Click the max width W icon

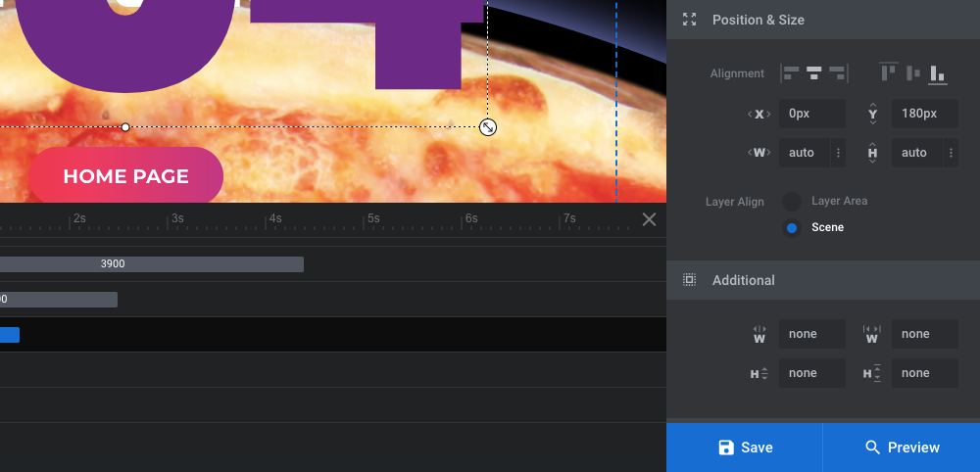[872, 335]
